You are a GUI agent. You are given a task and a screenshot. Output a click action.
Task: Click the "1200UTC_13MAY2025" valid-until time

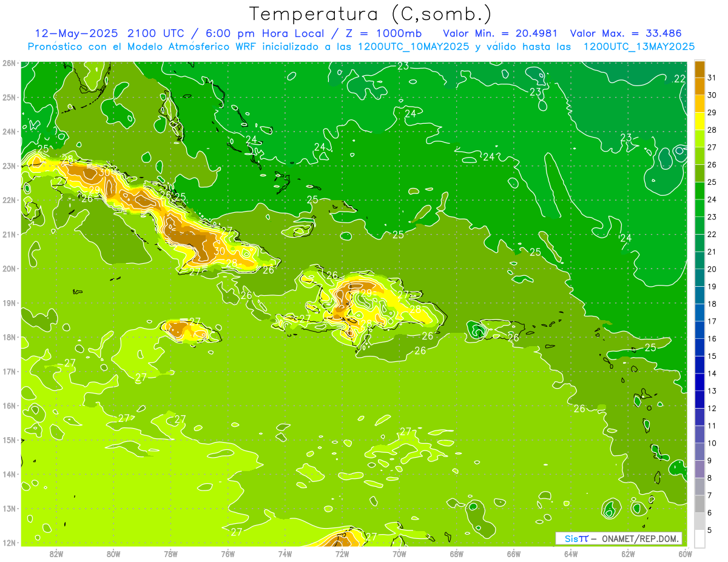pyautogui.click(x=639, y=47)
